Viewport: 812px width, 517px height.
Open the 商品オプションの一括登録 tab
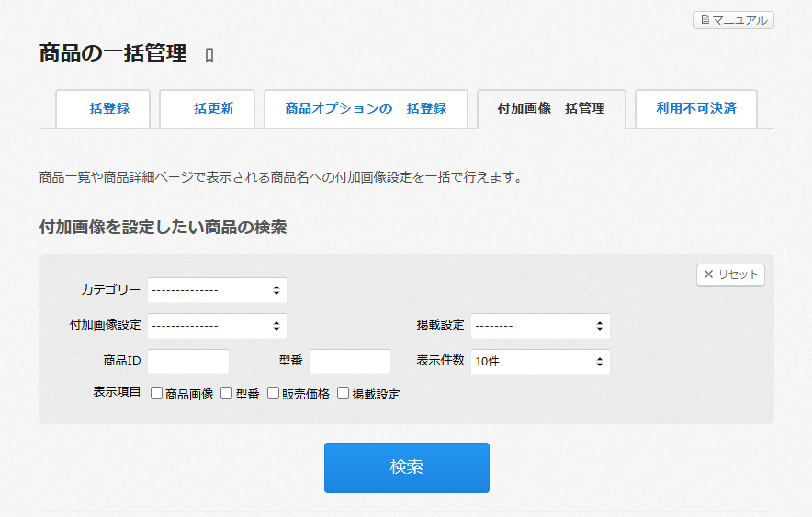click(x=367, y=108)
